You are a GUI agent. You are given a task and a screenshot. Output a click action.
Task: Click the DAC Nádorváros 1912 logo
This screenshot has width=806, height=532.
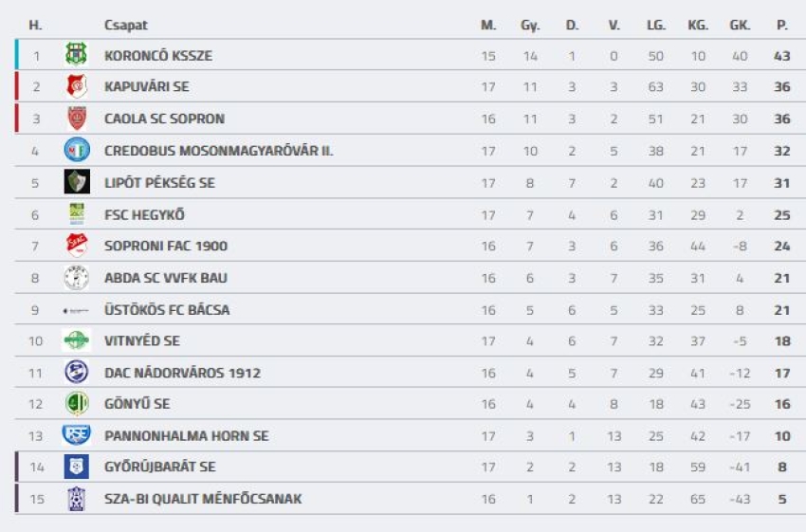pos(76,373)
